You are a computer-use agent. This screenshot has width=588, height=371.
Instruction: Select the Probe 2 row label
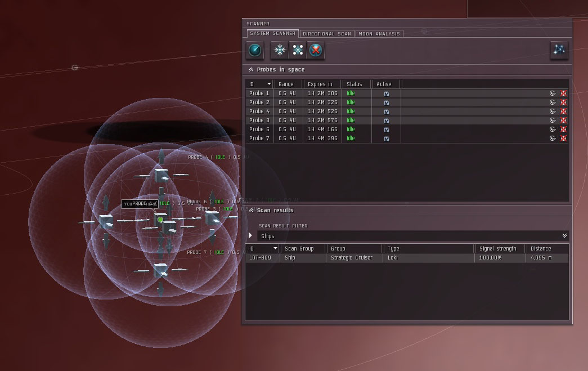tap(259, 102)
